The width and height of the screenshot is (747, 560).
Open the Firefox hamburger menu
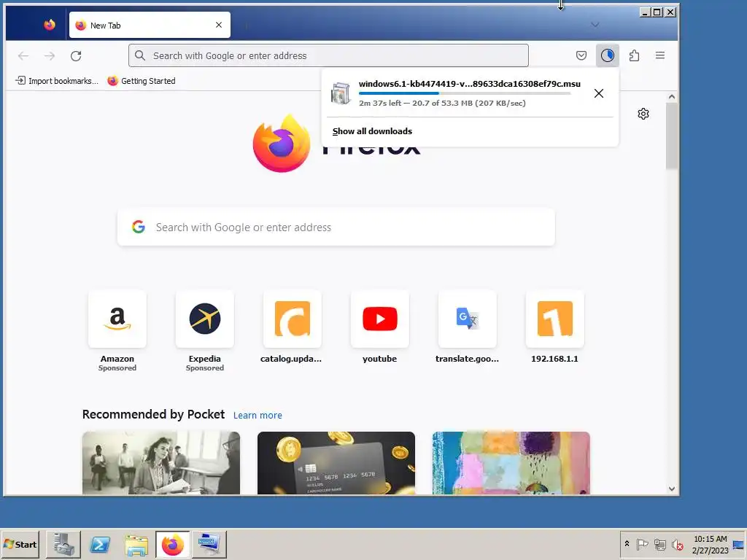point(659,55)
